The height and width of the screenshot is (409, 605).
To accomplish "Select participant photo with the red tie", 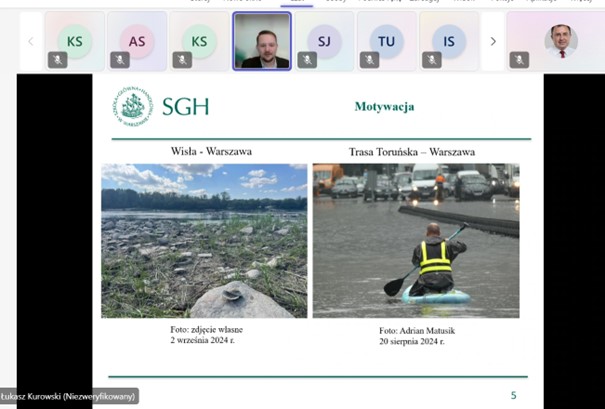I will [561, 41].
